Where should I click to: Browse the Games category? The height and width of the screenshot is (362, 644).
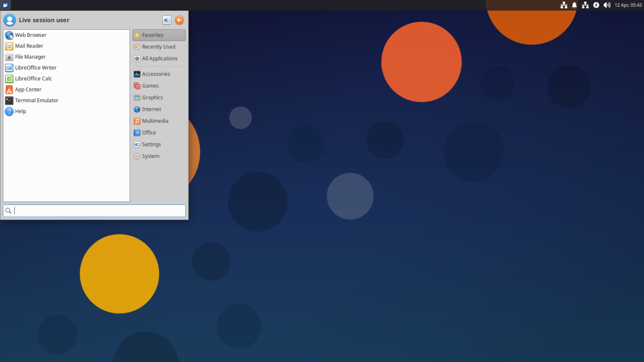click(150, 85)
